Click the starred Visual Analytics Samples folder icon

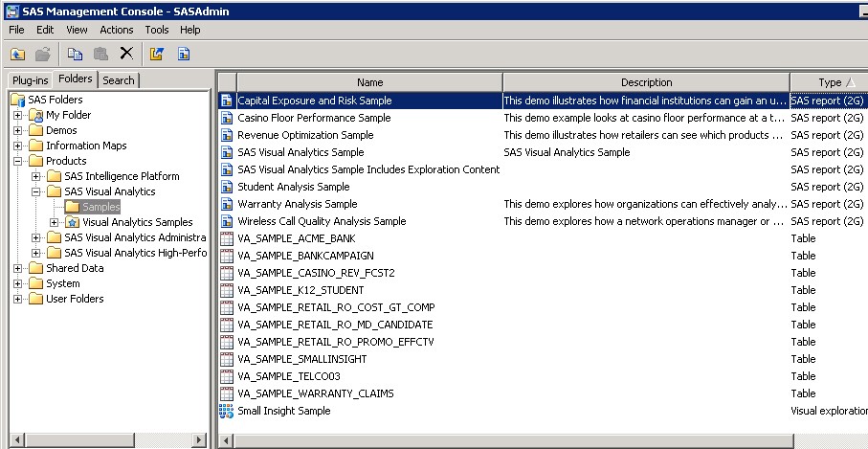(72, 222)
